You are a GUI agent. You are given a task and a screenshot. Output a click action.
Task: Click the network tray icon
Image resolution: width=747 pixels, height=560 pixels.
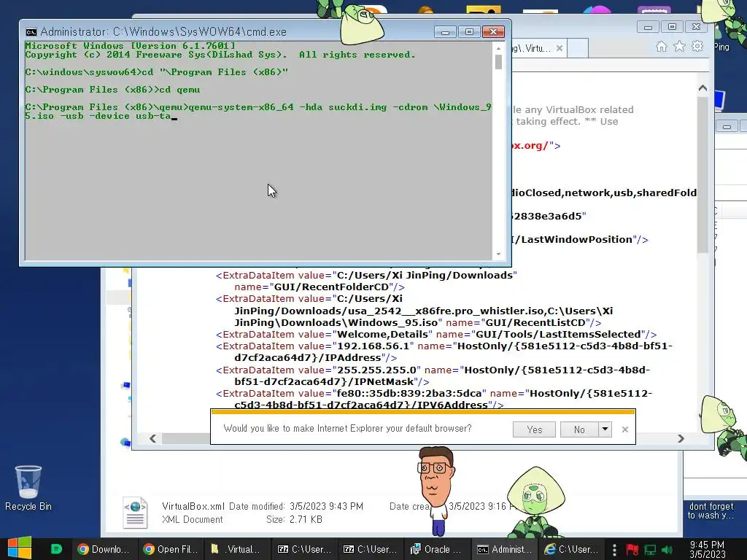pyautogui.click(x=650, y=550)
